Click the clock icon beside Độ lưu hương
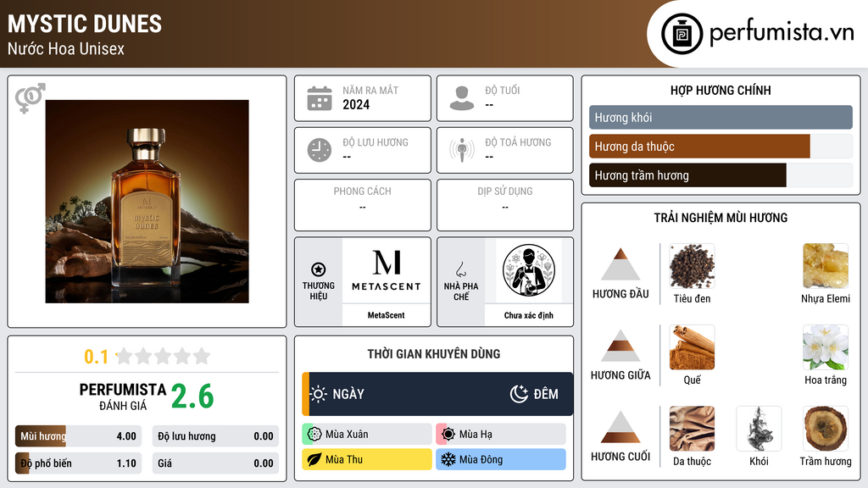This screenshot has height=488, width=868. click(x=320, y=150)
